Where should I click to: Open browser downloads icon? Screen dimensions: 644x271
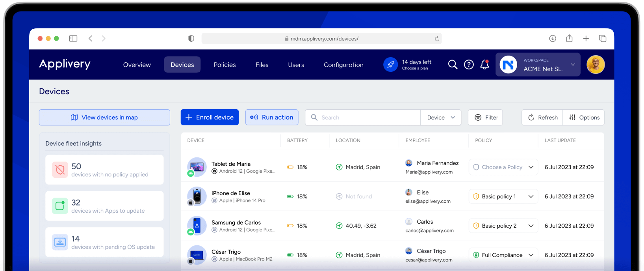(x=553, y=38)
